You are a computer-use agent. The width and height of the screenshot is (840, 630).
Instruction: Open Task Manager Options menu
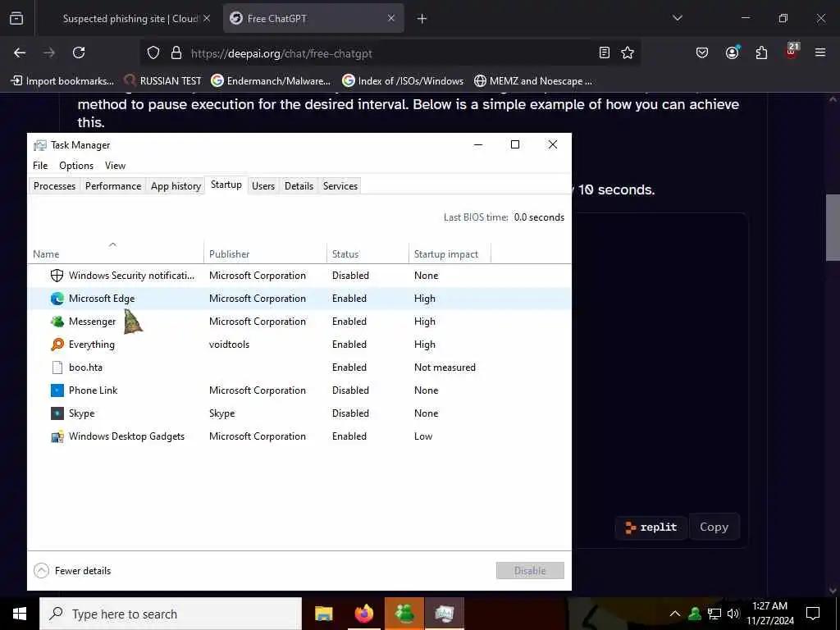76,166
